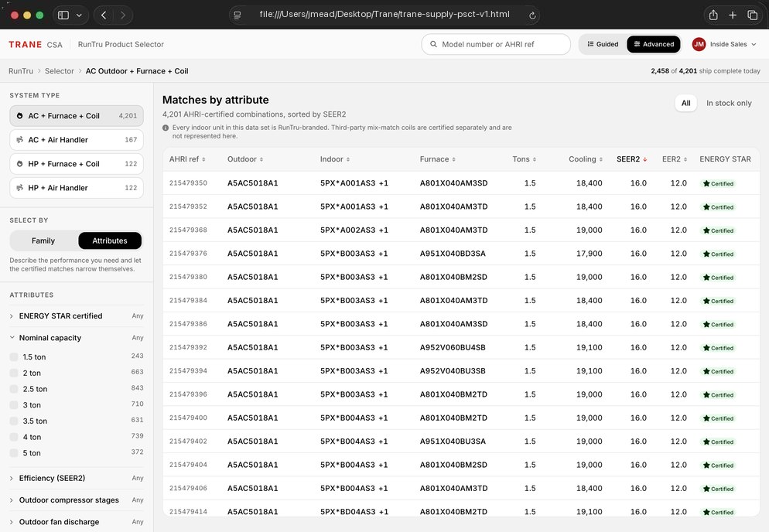Reload the page with the refresh icon

coord(532,15)
